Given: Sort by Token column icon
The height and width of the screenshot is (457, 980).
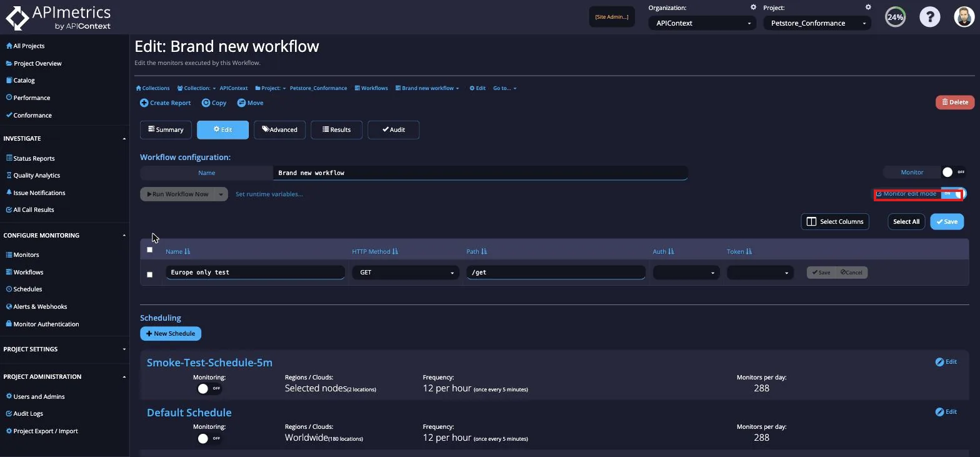Looking at the screenshot, I should [x=749, y=251].
